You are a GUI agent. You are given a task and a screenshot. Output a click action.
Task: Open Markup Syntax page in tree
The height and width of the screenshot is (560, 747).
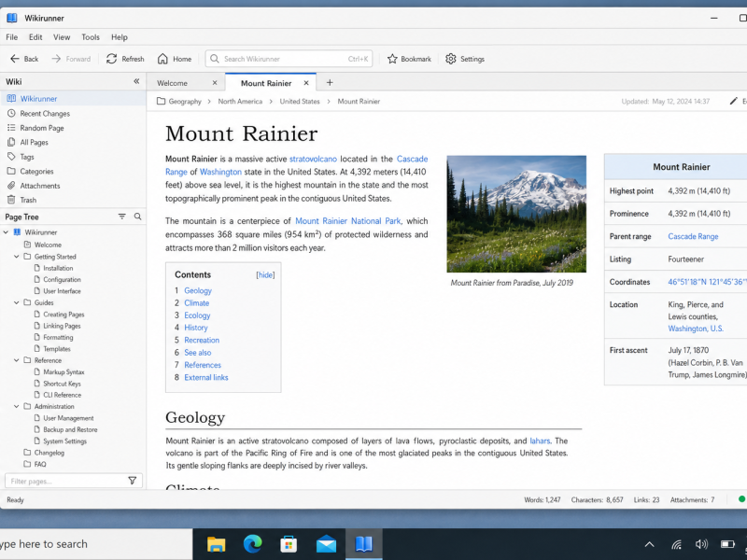59,371
